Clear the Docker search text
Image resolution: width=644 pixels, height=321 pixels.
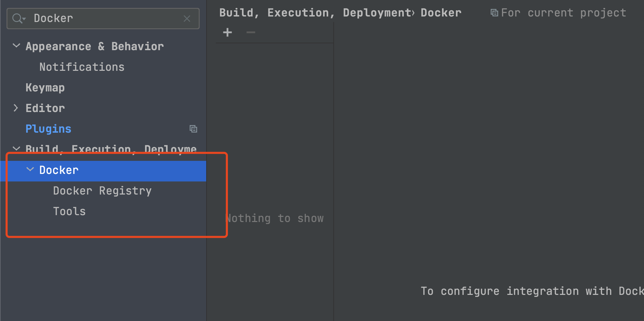point(187,19)
